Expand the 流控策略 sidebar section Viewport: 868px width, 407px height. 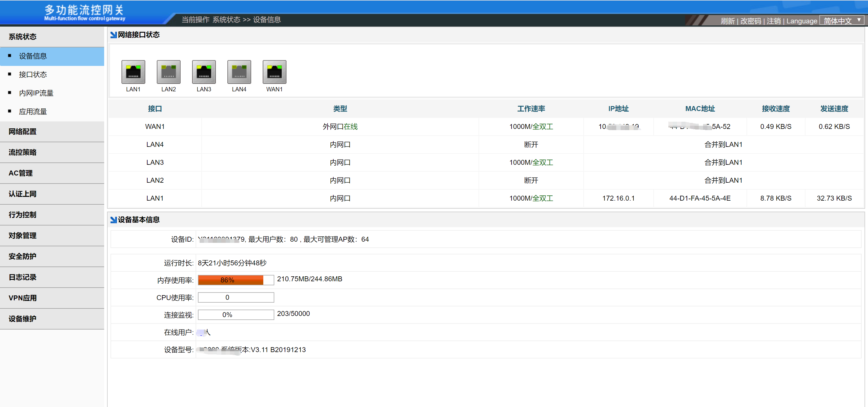[23, 153]
